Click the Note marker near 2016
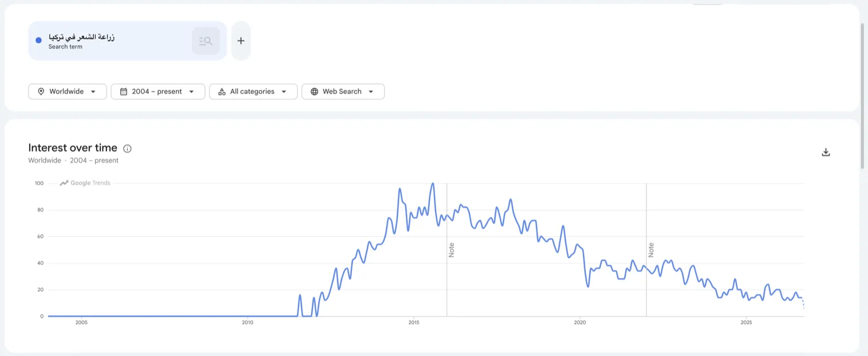868x356 pixels. tap(451, 250)
